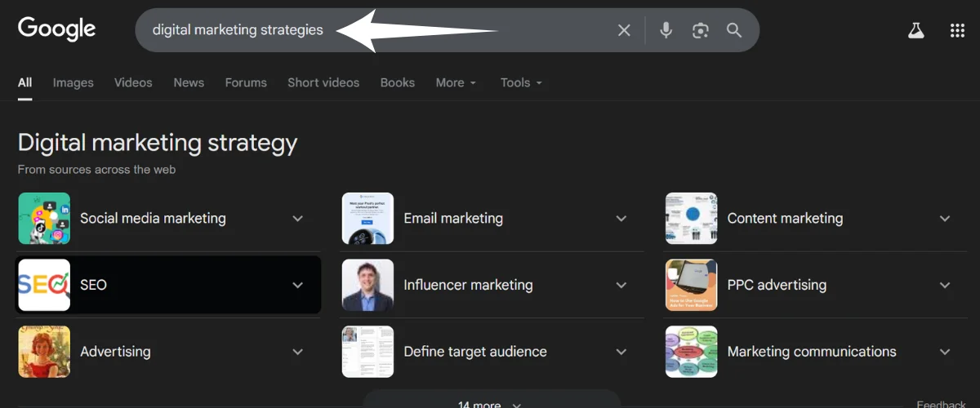The height and width of the screenshot is (408, 980).
Task: Click the Define target audience thumbnail
Action: (367, 353)
